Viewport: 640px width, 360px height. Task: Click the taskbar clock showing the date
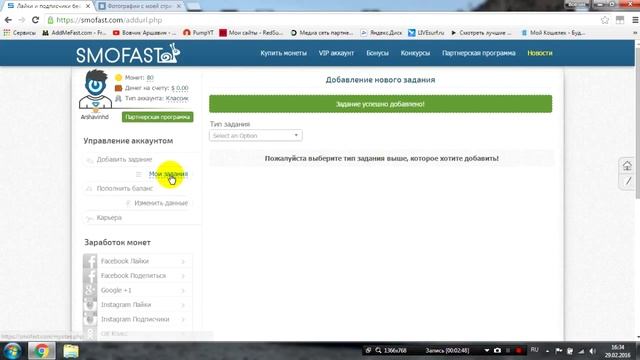617,351
